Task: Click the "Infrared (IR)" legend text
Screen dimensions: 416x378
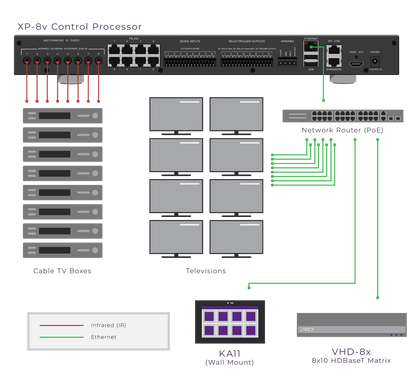Action: 108,325
